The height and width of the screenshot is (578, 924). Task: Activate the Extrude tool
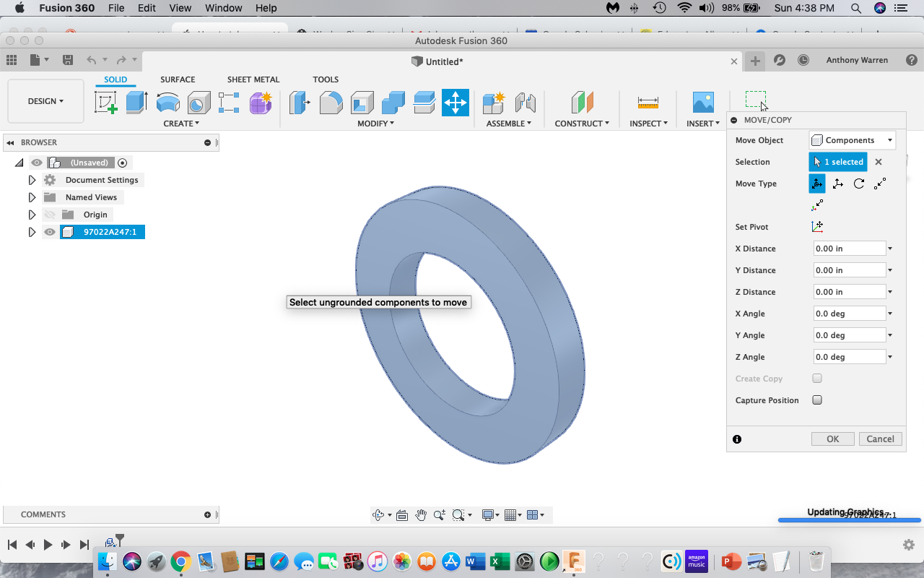pyautogui.click(x=136, y=103)
